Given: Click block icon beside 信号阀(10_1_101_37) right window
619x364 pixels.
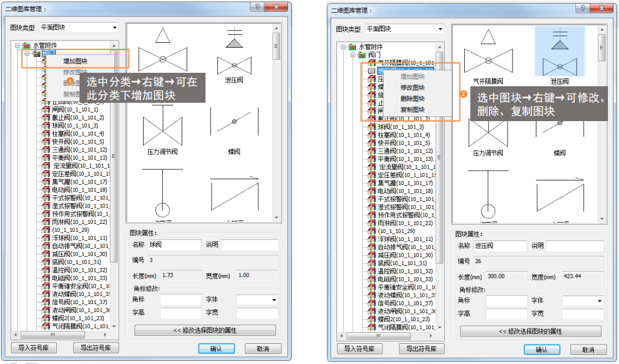Looking at the screenshot, I should (371, 303).
